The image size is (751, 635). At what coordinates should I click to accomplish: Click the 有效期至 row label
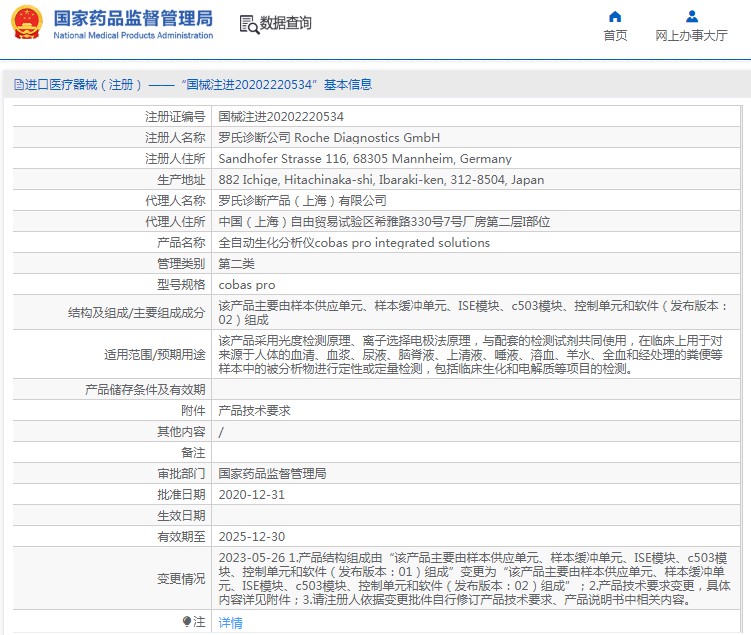pyautogui.click(x=181, y=537)
